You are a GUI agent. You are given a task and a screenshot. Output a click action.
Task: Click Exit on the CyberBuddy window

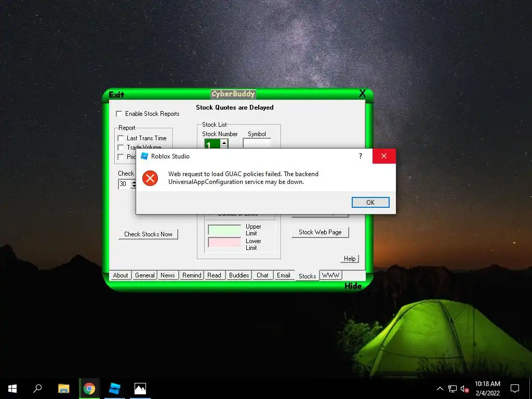pyautogui.click(x=116, y=95)
